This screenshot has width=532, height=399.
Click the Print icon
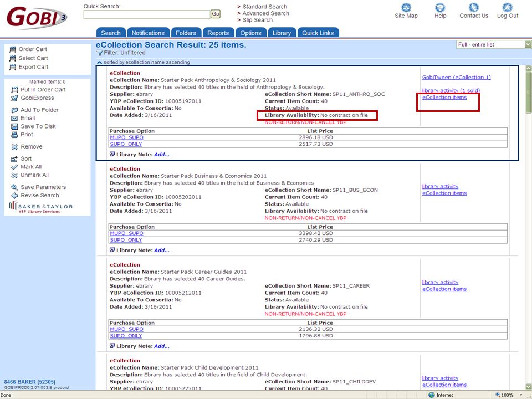tap(14, 135)
